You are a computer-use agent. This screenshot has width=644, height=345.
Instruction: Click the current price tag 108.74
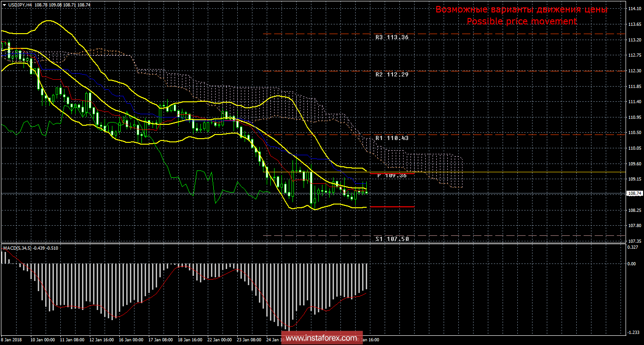(x=634, y=193)
